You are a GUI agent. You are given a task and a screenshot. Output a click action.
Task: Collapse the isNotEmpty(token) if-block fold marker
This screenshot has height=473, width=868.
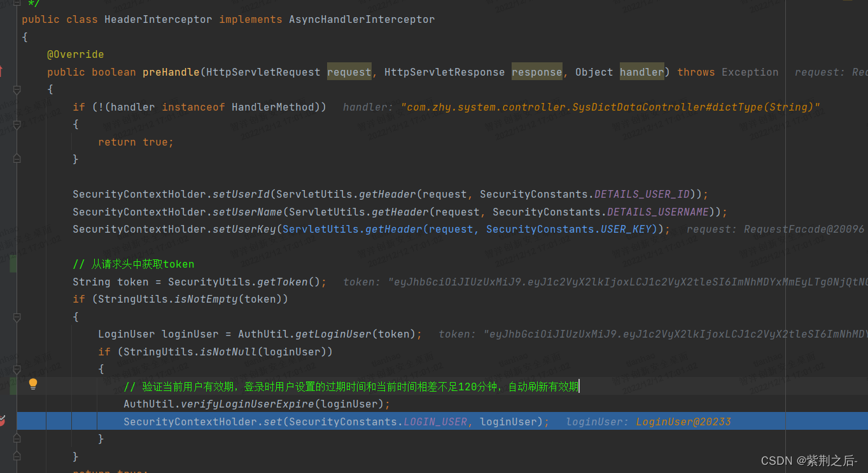click(x=17, y=316)
